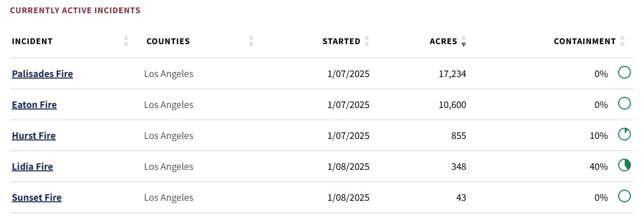
Task: Sort by Started date using sort arrows
Action: [x=367, y=41]
